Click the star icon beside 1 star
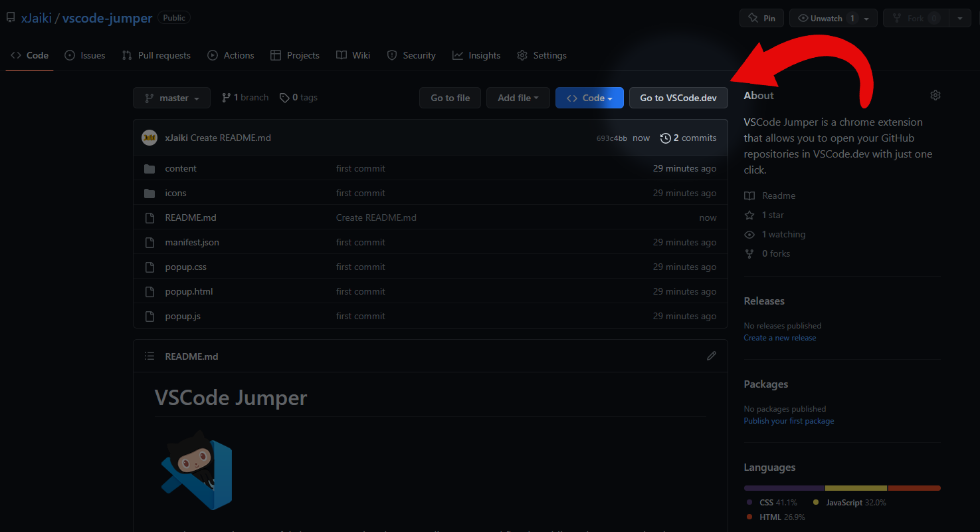 click(749, 215)
